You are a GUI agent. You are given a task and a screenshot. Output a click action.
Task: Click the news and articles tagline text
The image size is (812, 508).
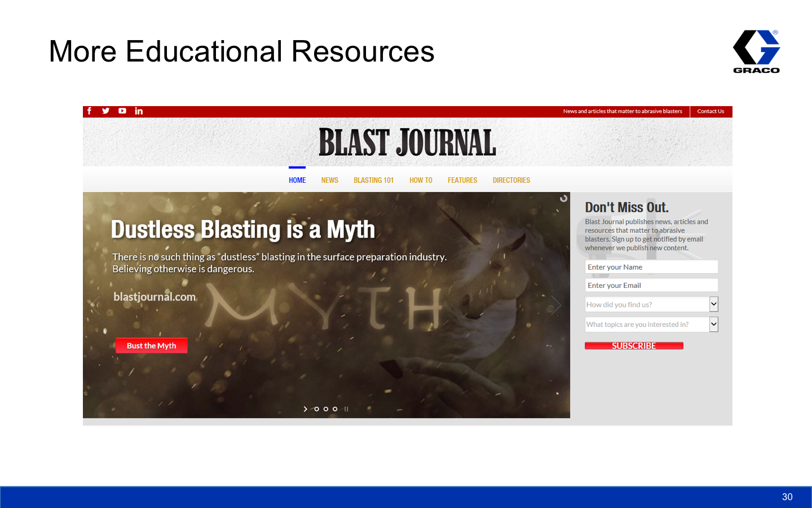(623, 111)
